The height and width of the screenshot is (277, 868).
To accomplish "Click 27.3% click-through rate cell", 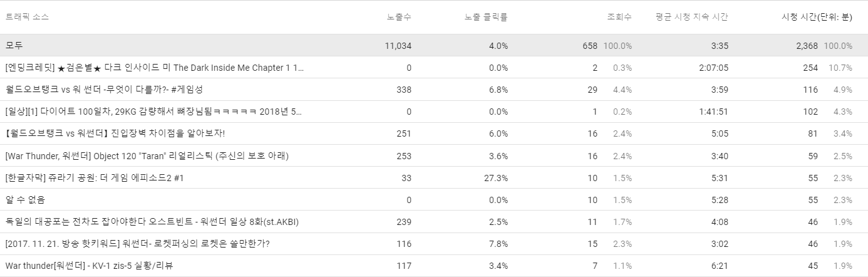I will pyautogui.click(x=496, y=178).
